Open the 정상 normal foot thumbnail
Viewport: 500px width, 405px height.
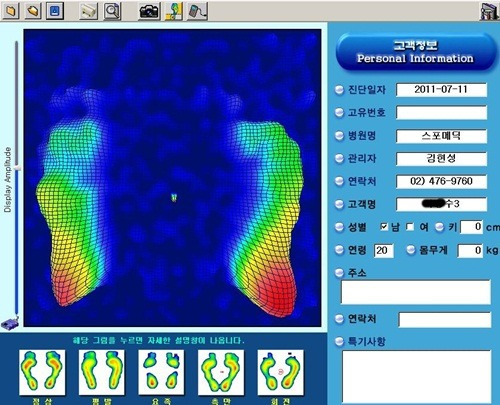pyautogui.click(x=42, y=372)
